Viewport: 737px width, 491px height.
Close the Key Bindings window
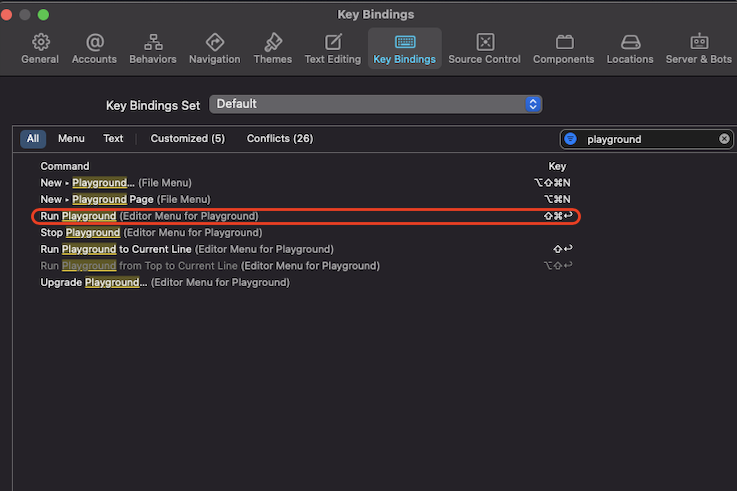pyautogui.click(x=6, y=15)
